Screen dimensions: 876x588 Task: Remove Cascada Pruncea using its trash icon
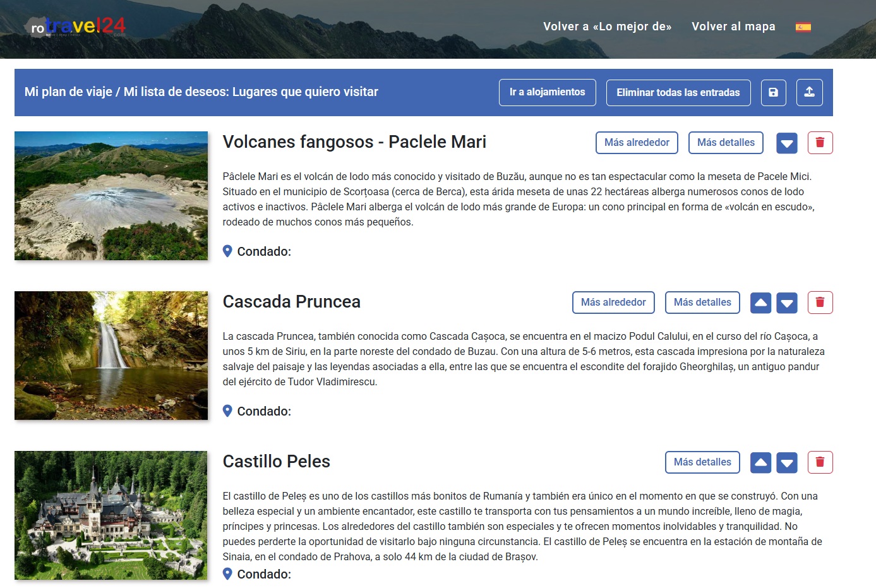820,303
